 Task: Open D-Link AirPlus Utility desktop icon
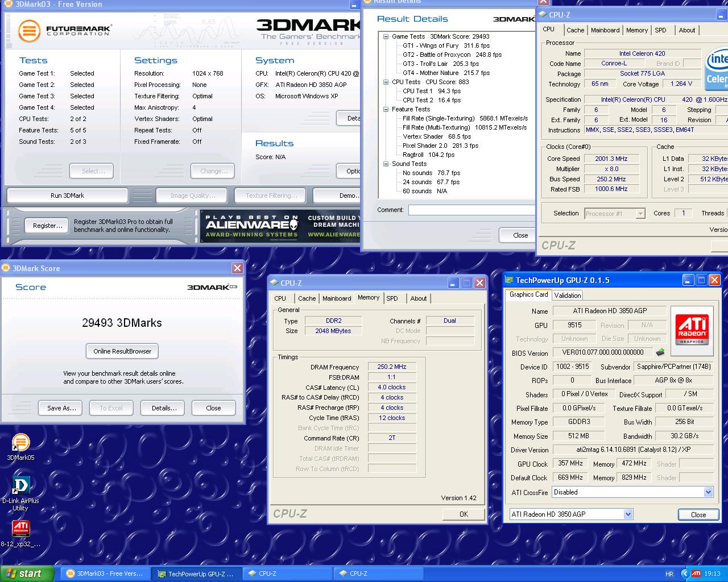20,493
